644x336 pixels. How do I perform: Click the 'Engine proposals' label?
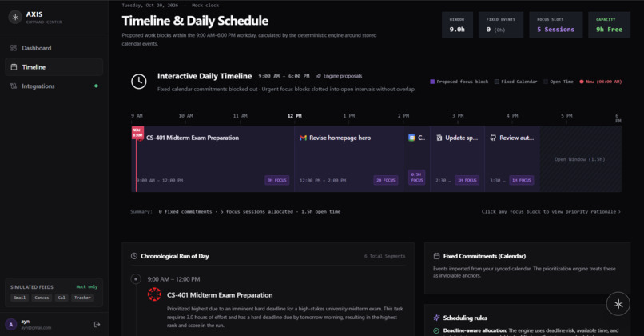click(x=343, y=76)
